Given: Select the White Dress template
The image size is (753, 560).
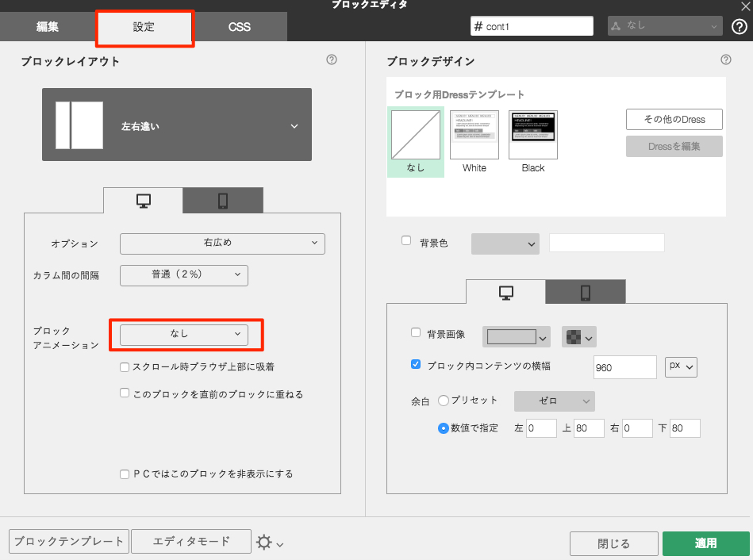Looking at the screenshot, I should click(x=474, y=142).
